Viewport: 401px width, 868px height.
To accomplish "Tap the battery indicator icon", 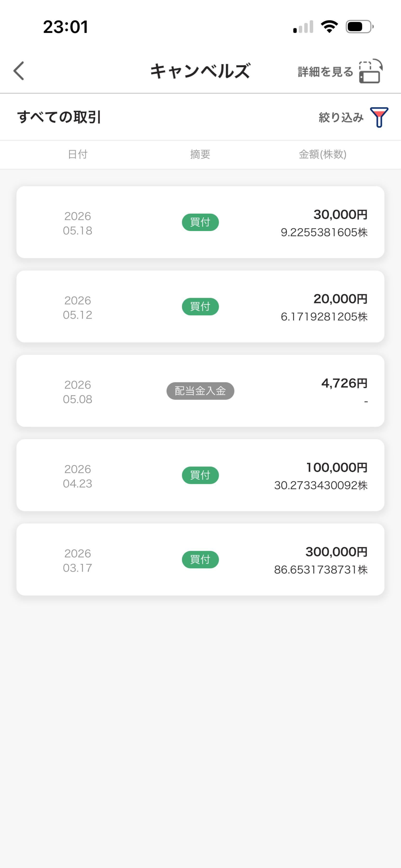I will (x=360, y=27).
